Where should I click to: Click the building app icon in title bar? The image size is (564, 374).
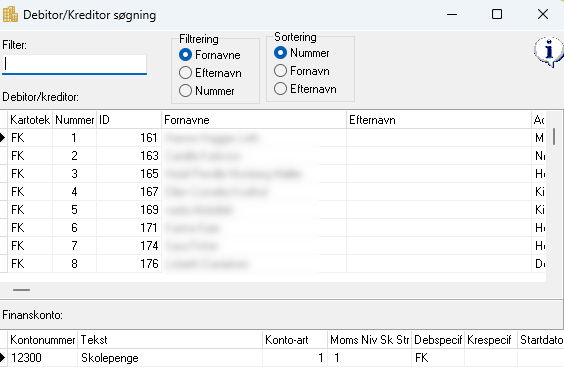coord(10,14)
